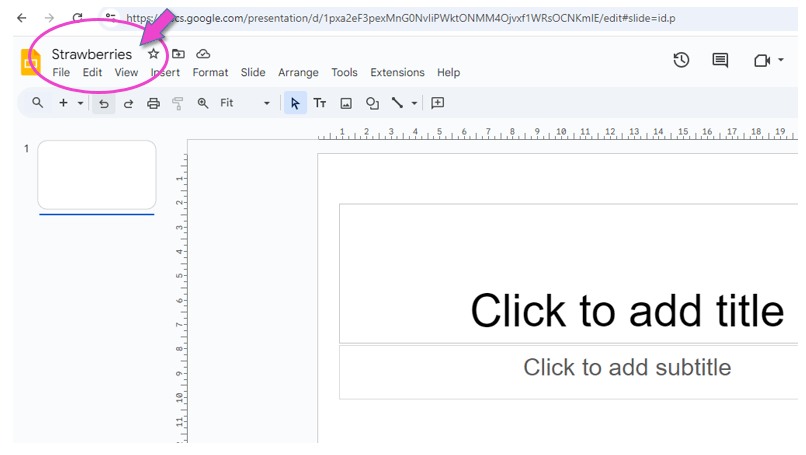
Task: Open the Fit zoom level dropdown
Action: pyautogui.click(x=245, y=103)
